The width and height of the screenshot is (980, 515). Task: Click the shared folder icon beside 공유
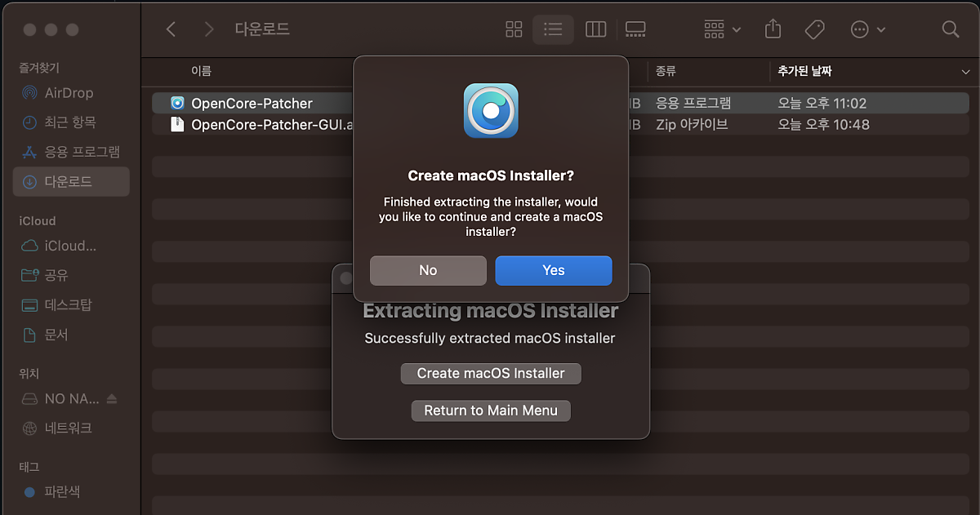(x=29, y=275)
